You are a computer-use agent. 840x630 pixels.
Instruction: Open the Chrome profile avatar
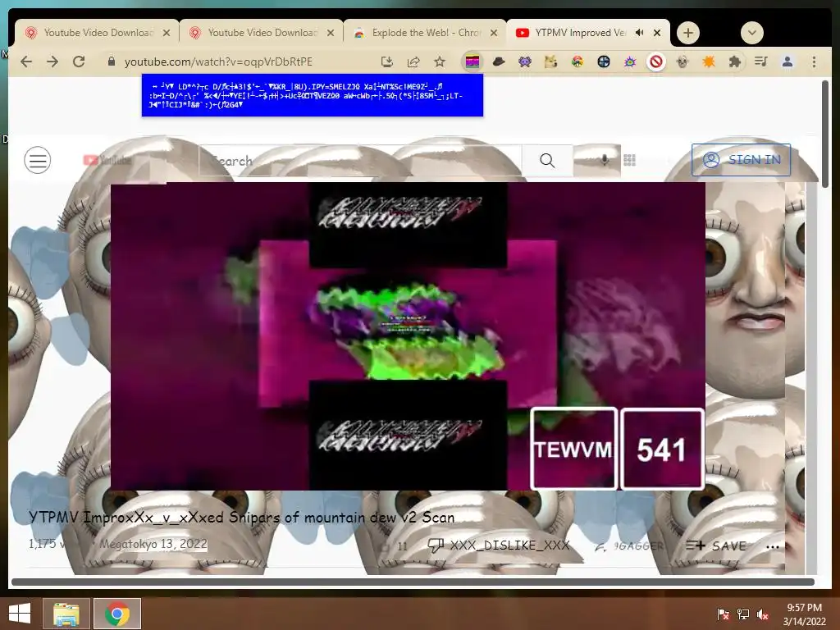(787, 62)
